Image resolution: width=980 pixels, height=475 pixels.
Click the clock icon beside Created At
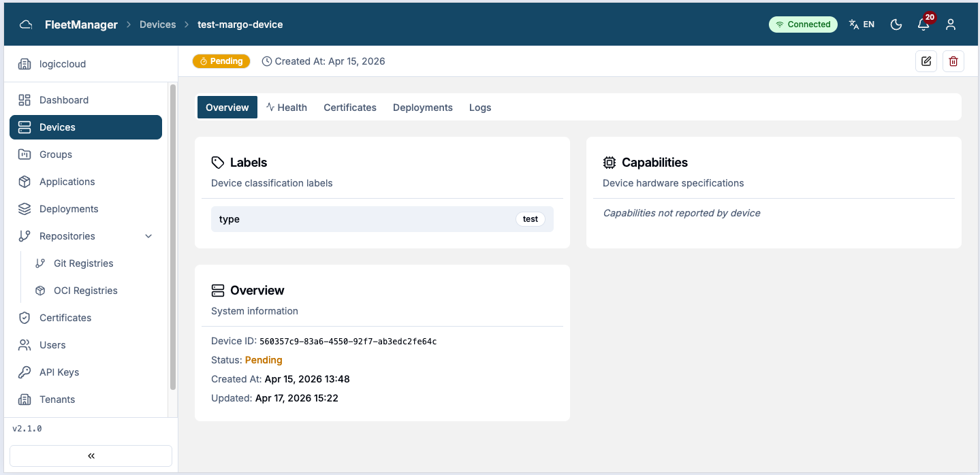click(x=267, y=61)
